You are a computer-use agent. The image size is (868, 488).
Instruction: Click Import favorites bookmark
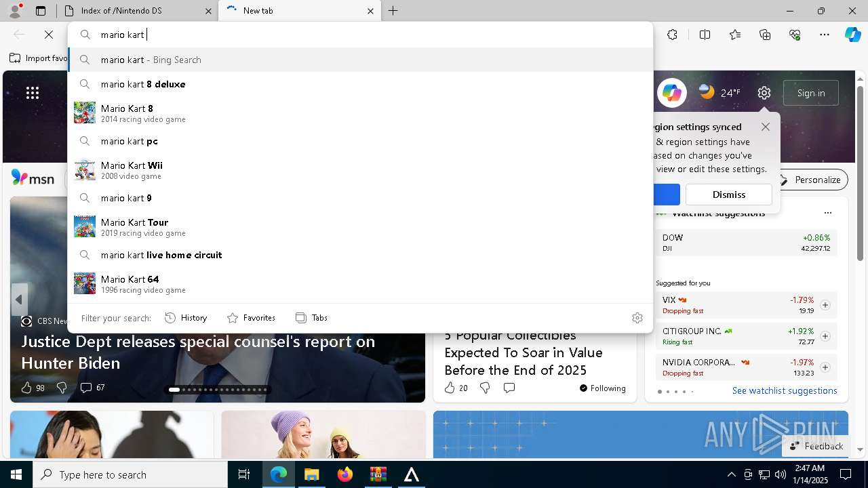point(39,58)
